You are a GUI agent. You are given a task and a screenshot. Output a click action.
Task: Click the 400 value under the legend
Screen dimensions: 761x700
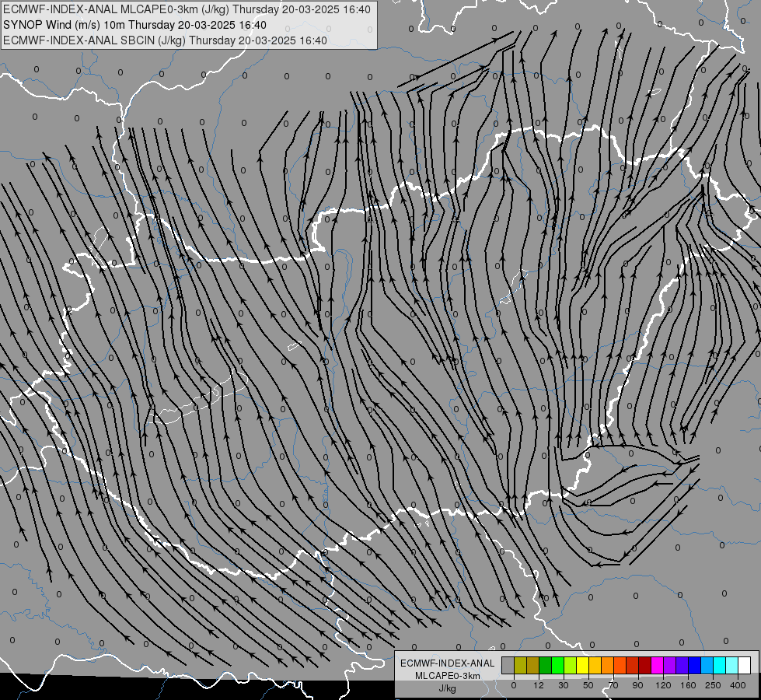[738, 685]
